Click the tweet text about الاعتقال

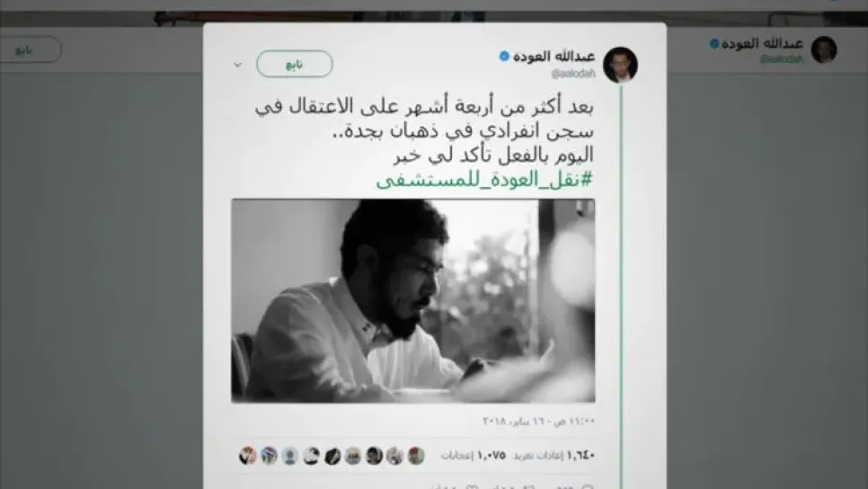coord(425,130)
